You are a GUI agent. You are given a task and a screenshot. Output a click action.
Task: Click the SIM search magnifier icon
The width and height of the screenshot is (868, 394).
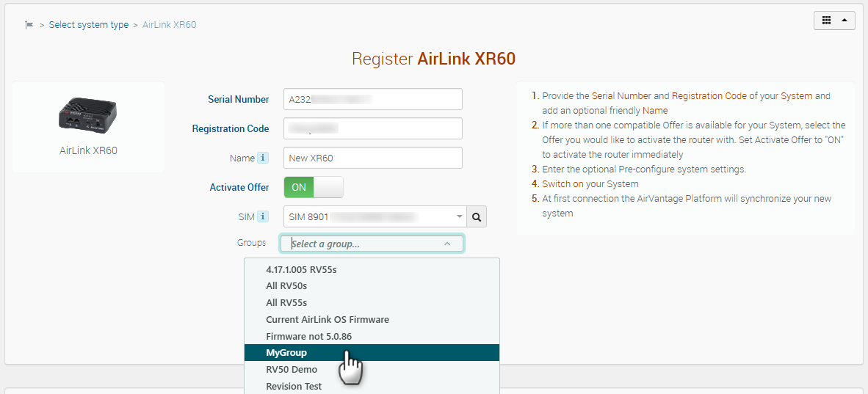[x=477, y=216]
